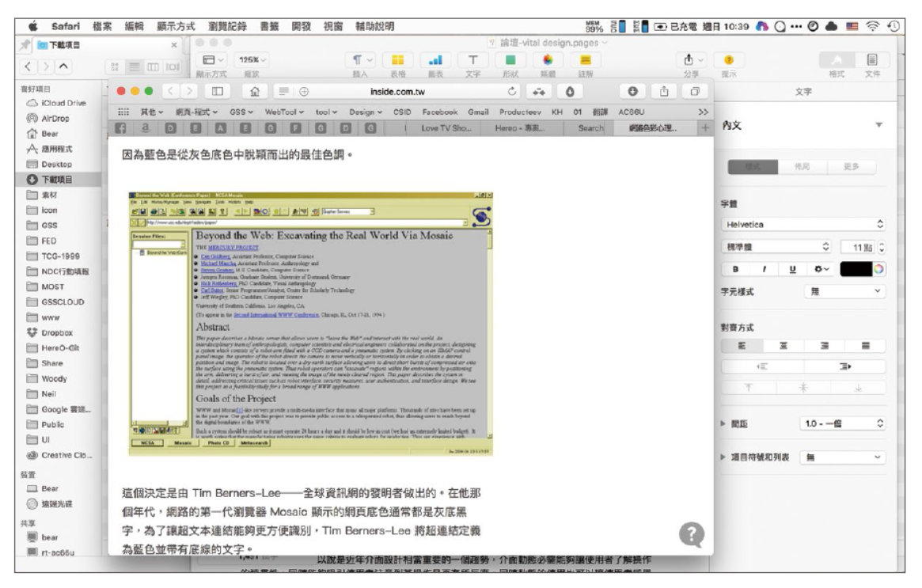Add a comment in Pages toolbar

(x=585, y=60)
